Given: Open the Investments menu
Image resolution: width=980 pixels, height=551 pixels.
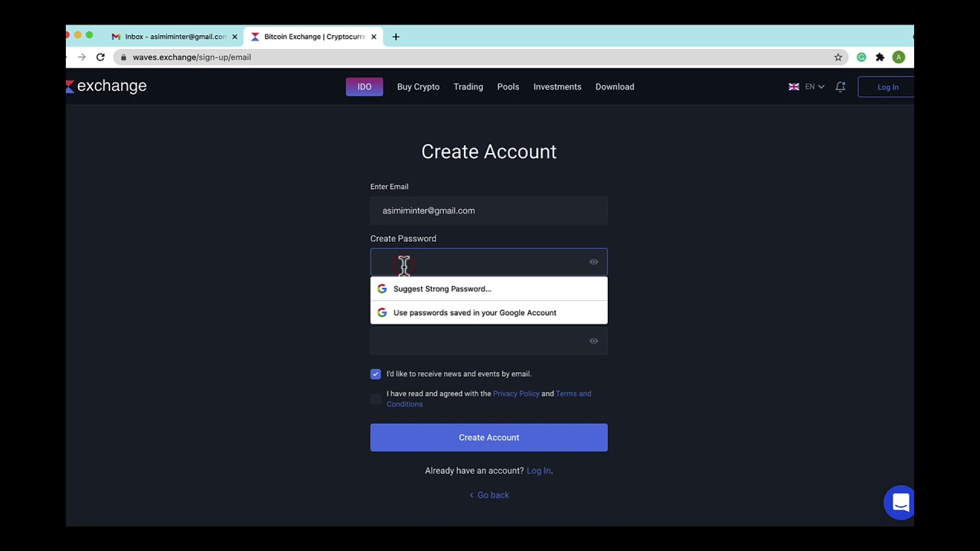Looking at the screenshot, I should [557, 87].
